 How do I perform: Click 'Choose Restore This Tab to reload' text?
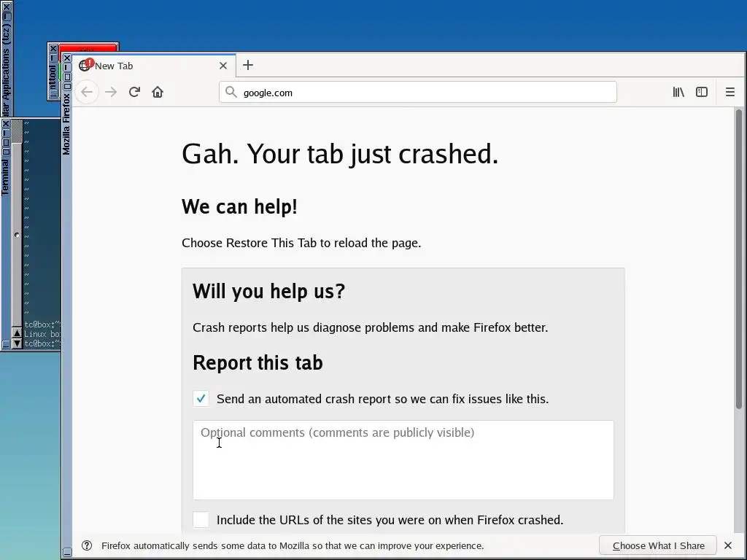301,243
